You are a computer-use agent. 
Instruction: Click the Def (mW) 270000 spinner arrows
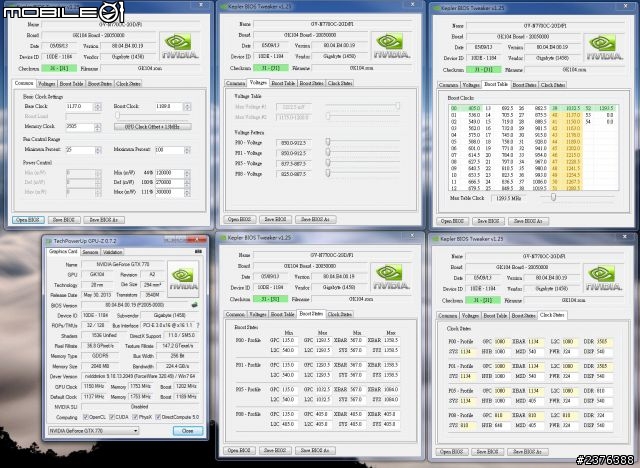coord(187,183)
